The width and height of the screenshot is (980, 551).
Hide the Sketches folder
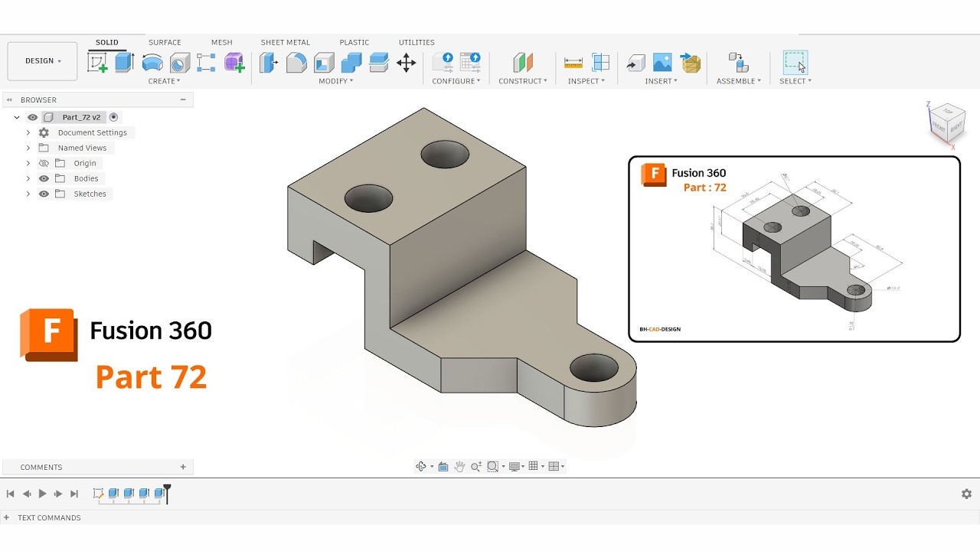pyautogui.click(x=44, y=194)
